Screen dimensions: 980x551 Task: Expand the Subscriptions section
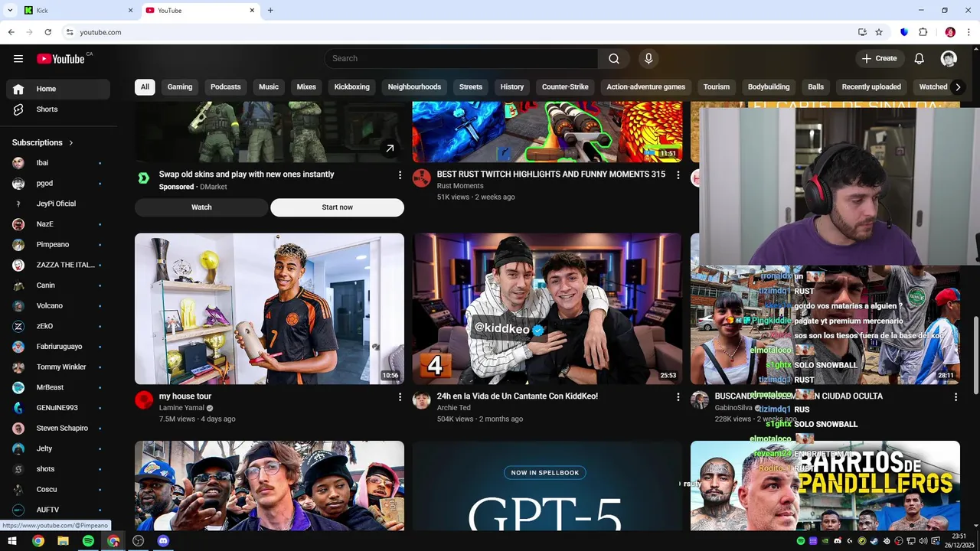pos(43,142)
